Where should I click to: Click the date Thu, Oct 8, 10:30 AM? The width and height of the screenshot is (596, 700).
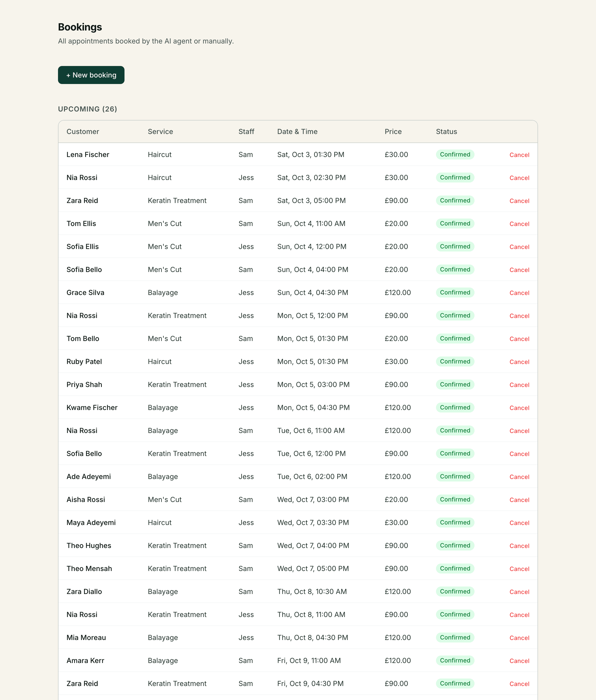[x=312, y=591]
